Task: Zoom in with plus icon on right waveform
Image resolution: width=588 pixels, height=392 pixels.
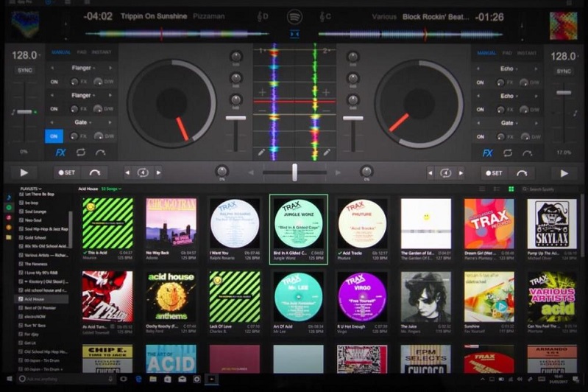Action: point(326,91)
